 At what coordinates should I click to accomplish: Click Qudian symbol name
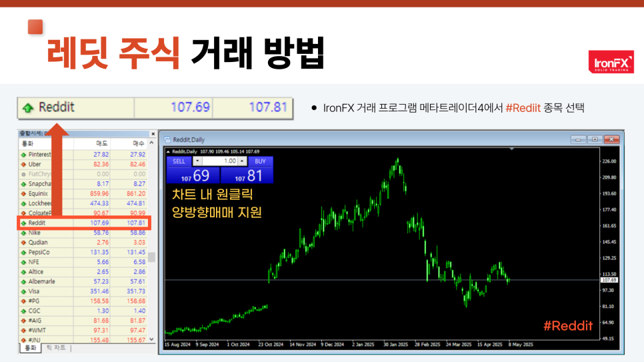(38, 243)
